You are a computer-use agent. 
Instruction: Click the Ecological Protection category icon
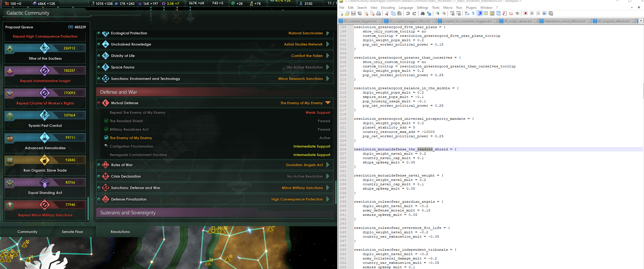coord(105,33)
